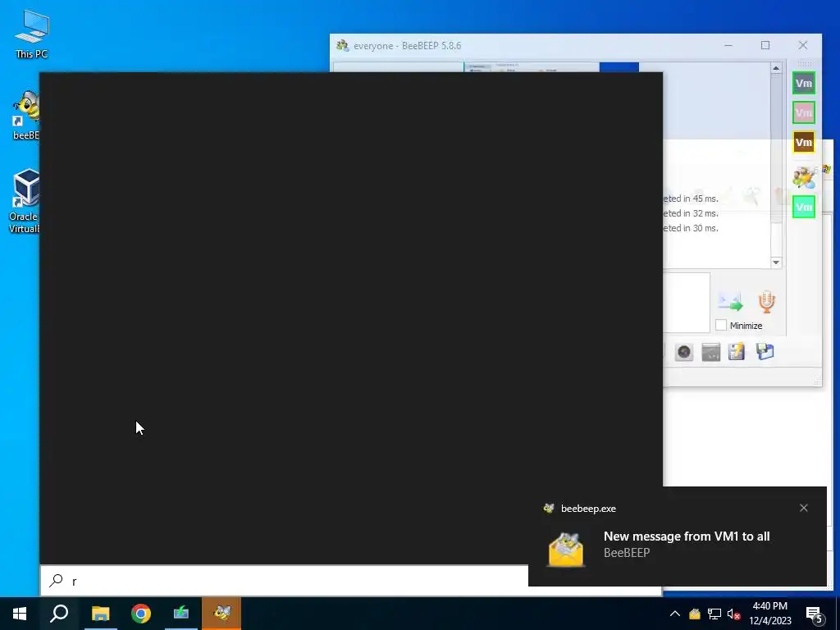Click scroll up arrow in chat pane

pos(776,68)
